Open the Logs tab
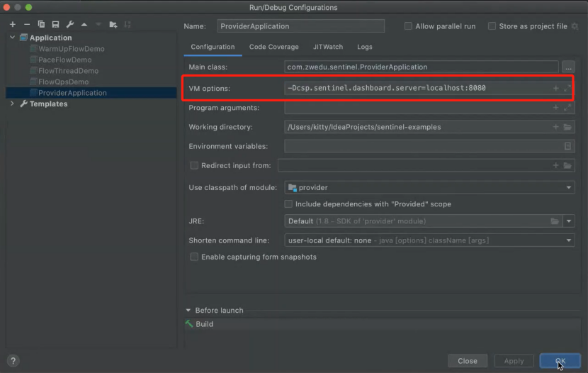The image size is (588, 373). point(364,47)
